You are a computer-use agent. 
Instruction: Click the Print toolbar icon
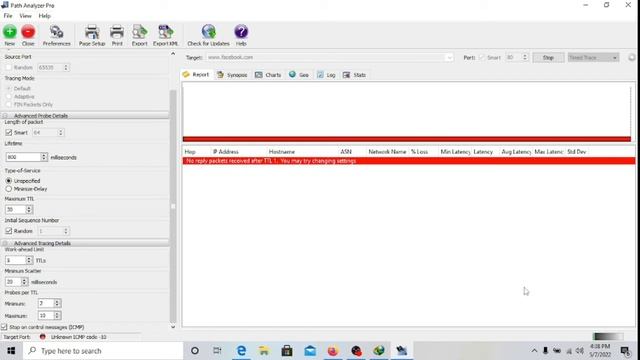[x=117, y=36]
